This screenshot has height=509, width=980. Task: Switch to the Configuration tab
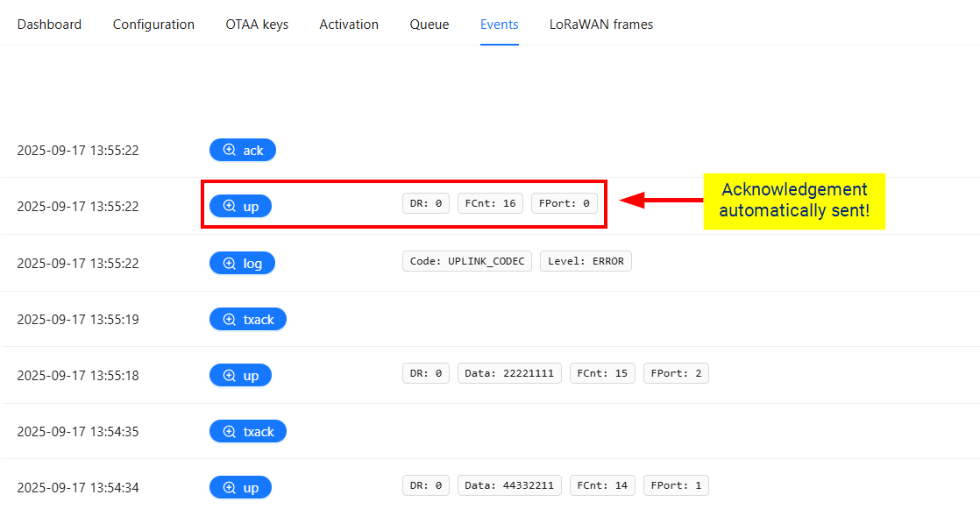[x=153, y=25]
